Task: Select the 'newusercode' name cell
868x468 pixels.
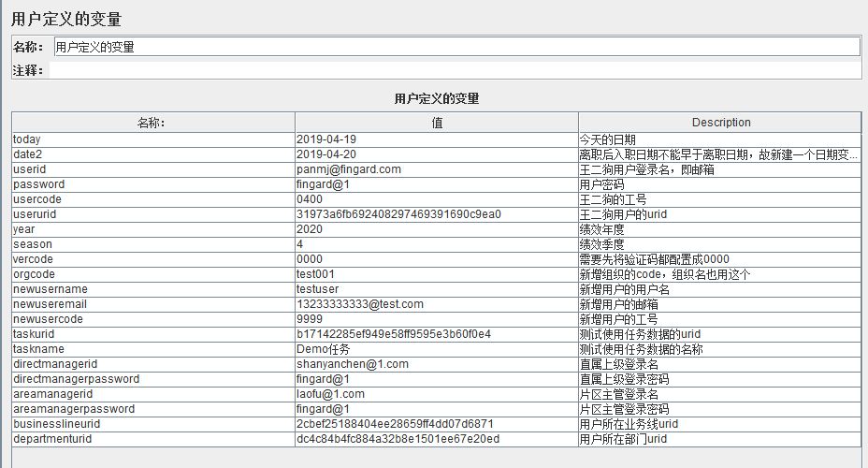Action: pyautogui.click(x=153, y=319)
